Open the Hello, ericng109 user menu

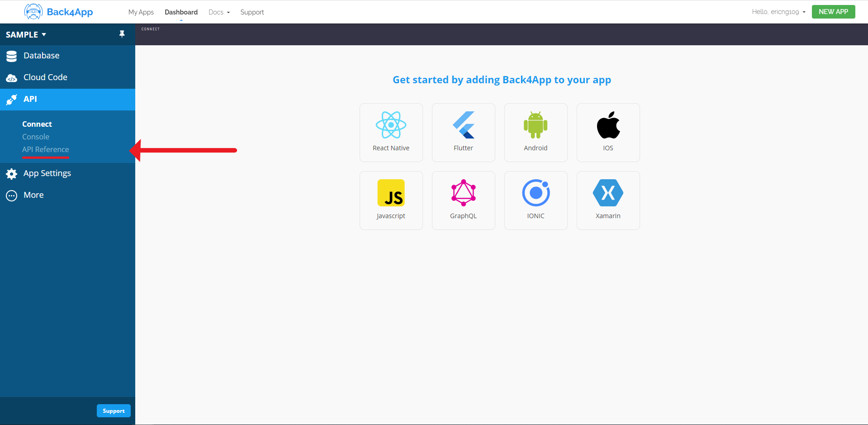(x=778, y=12)
